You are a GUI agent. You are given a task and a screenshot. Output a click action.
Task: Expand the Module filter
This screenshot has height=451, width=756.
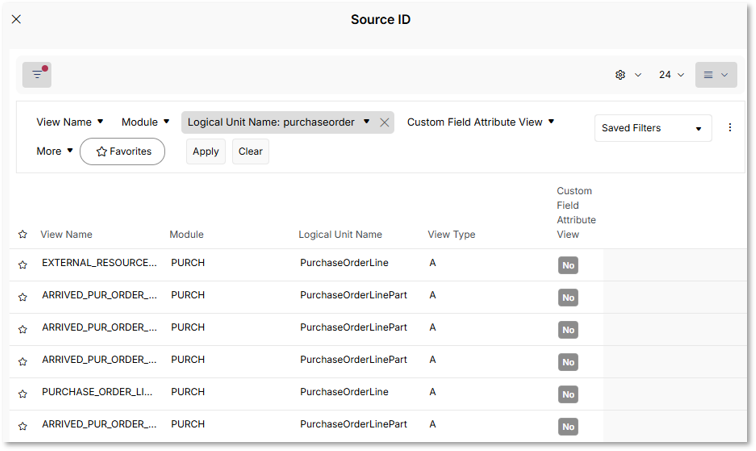pos(145,122)
